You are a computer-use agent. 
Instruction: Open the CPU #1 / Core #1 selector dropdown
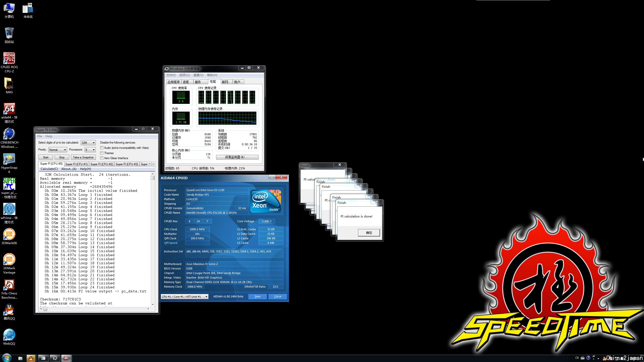click(185, 297)
